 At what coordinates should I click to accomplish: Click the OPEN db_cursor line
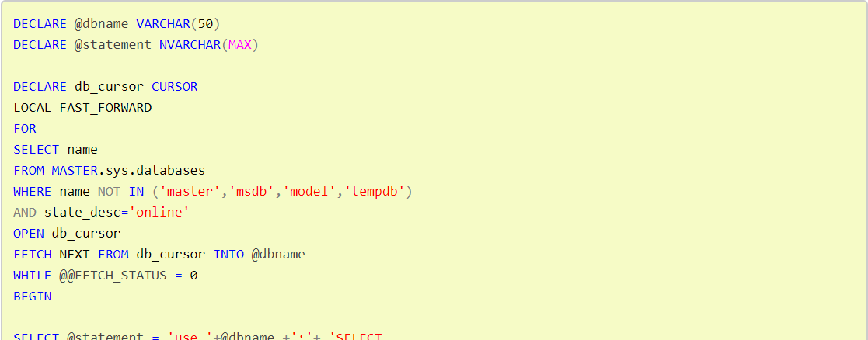tap(67, 234)
